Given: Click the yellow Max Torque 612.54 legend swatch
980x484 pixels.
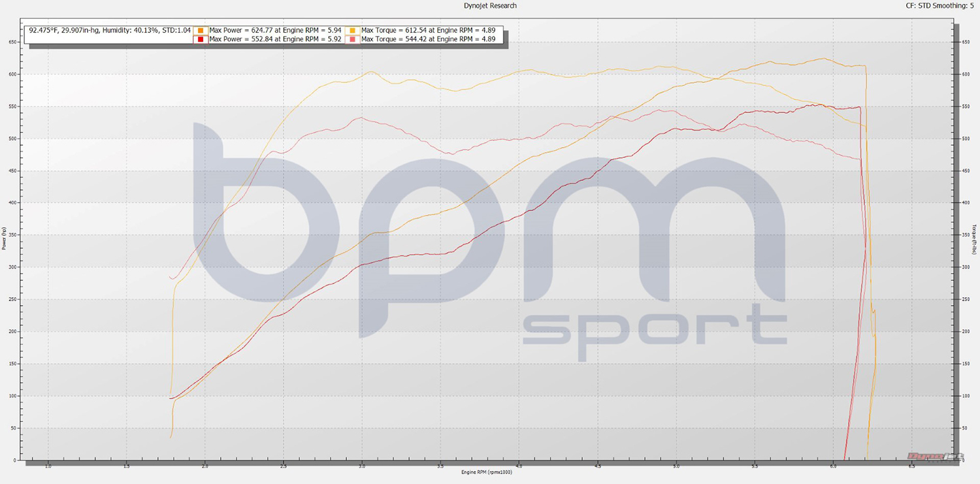Looking at the screenshot, I should (351, 30).
